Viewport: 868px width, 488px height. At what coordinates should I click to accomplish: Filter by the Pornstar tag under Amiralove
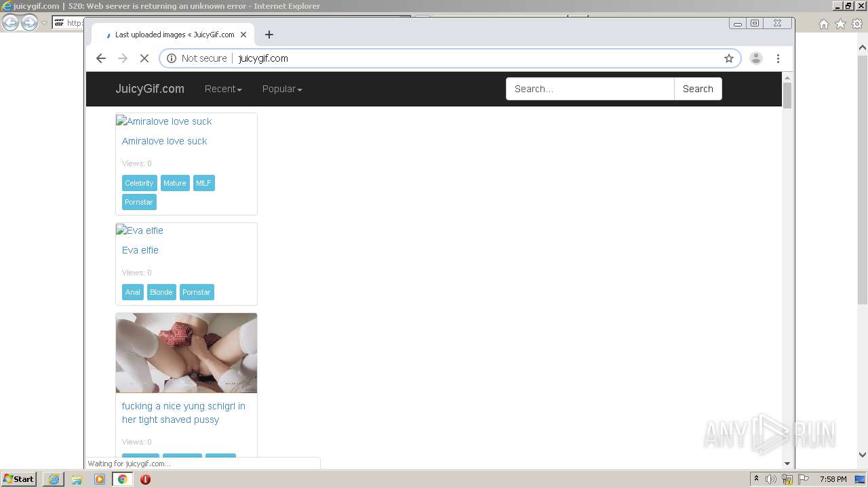[139, 202]
